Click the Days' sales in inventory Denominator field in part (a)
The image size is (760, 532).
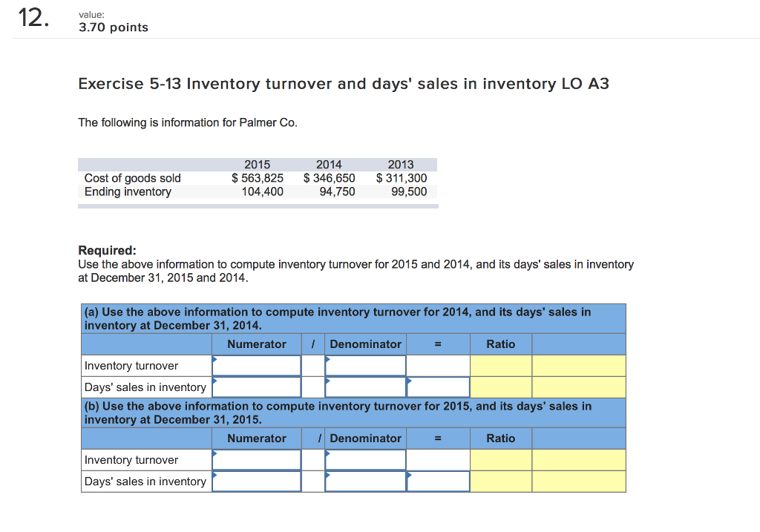click(x=365, y=386)
